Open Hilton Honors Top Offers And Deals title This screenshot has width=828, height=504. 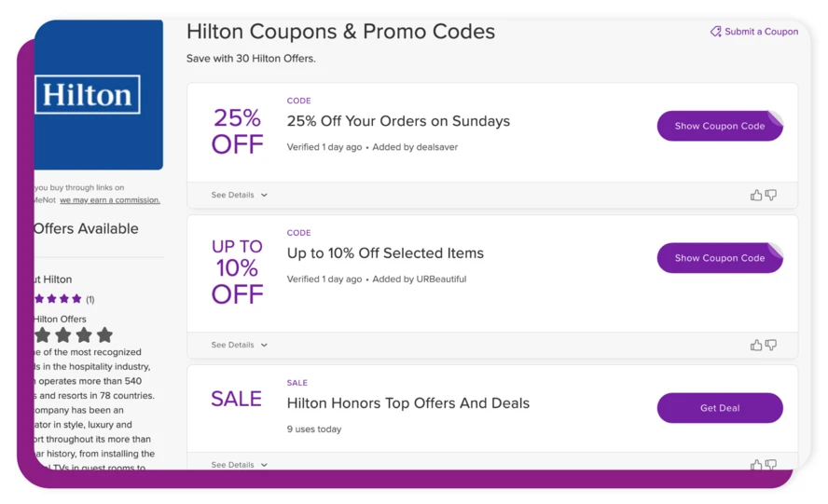click(407, 403)
